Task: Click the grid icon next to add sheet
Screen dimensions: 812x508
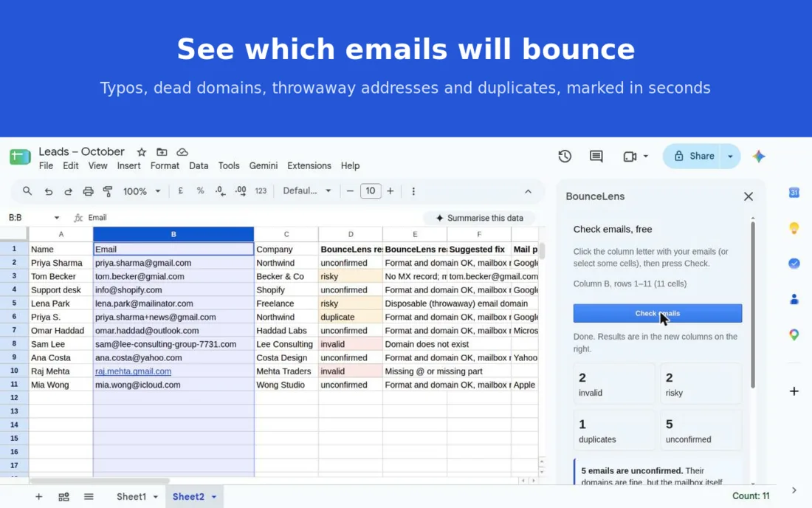Action: point(63,497)
